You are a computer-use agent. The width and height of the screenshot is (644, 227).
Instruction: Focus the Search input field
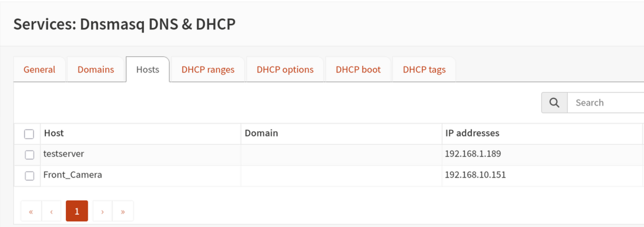(x=606, y=103)
